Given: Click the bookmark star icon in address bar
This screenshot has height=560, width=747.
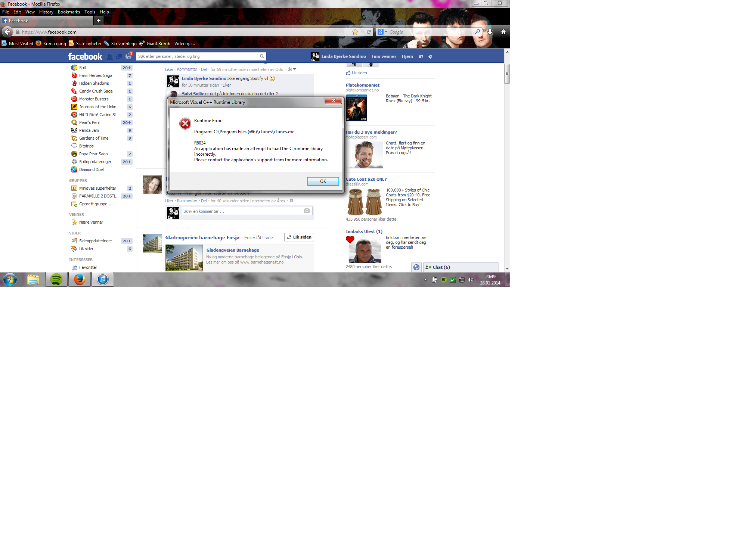Looking at the screenshot, I should point(355,32).
